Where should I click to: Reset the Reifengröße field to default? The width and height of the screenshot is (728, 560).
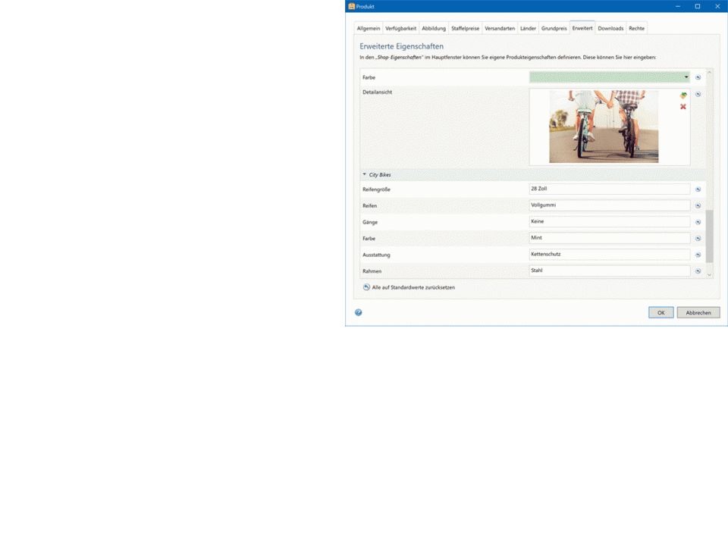click(x=698, y=189)
